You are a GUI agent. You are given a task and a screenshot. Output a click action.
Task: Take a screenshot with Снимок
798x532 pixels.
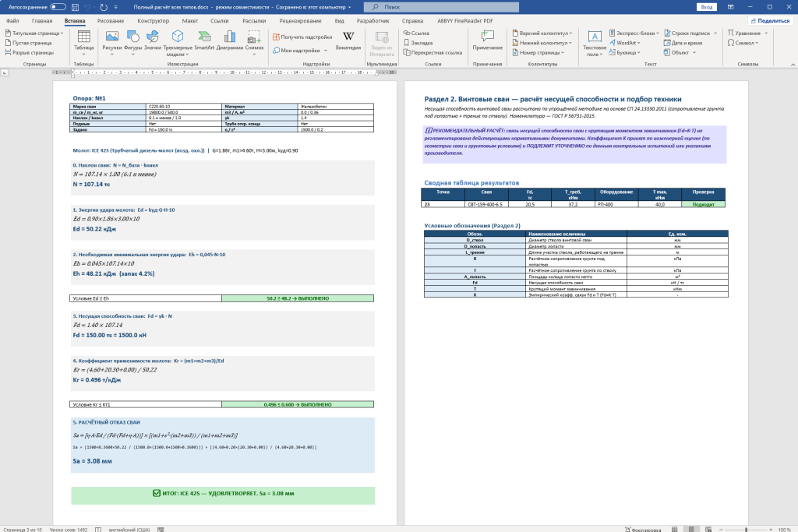(255, 42)
